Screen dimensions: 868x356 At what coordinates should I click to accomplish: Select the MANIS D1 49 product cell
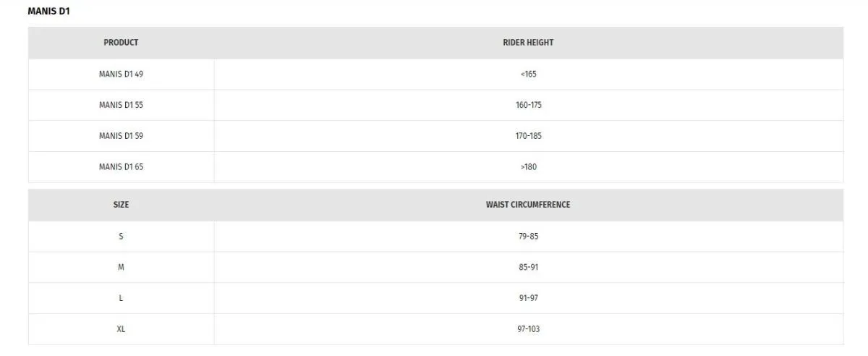pos(121,74)
